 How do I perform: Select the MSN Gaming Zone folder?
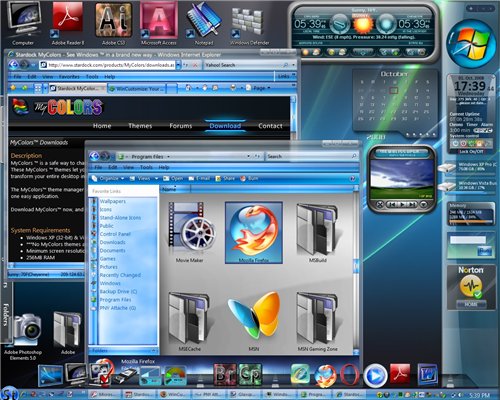(317, 322)
